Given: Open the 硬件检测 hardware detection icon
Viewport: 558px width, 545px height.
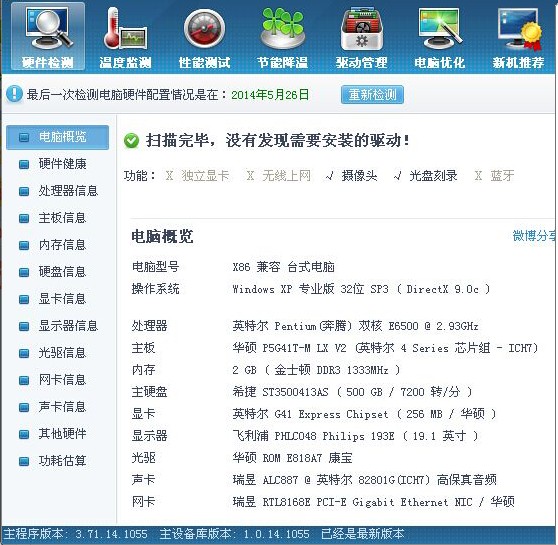Looking at the screenshot, I should click(48, 36).
